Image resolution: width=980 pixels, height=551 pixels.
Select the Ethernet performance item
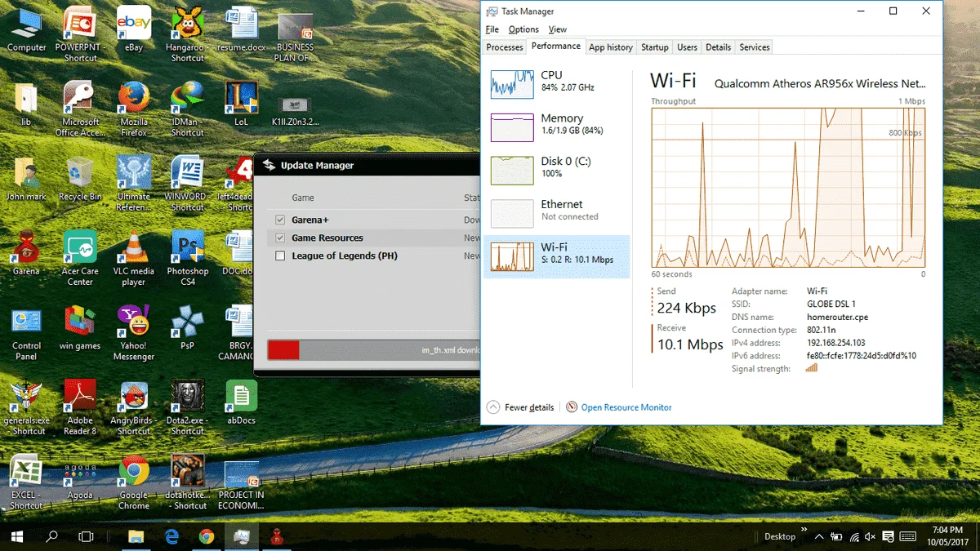[x=557, y=213]
